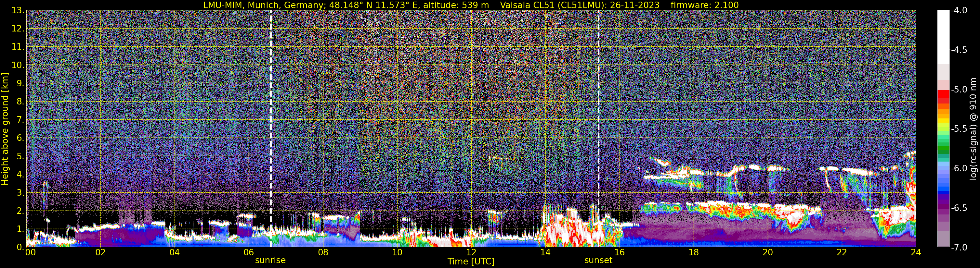
Task: Click the '-6.5' colorbar tick label
Action: click(x=959, y=208)
